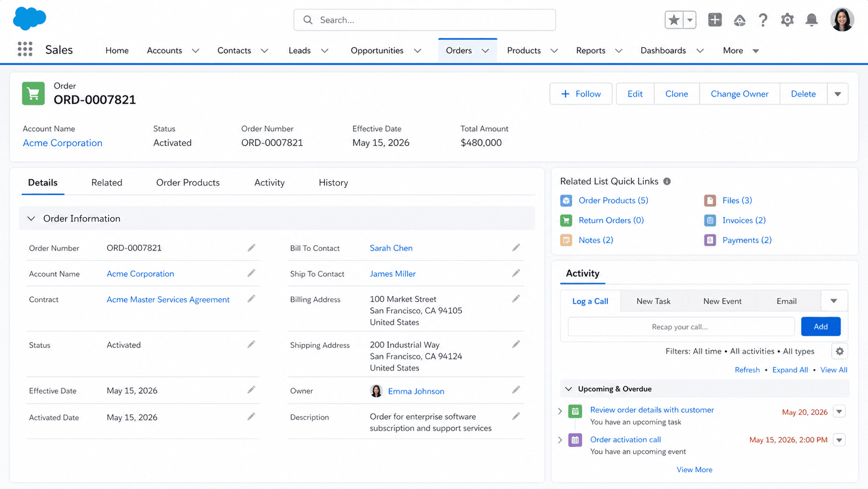Edit the Account Name field pencil

[x=251, y=273]
